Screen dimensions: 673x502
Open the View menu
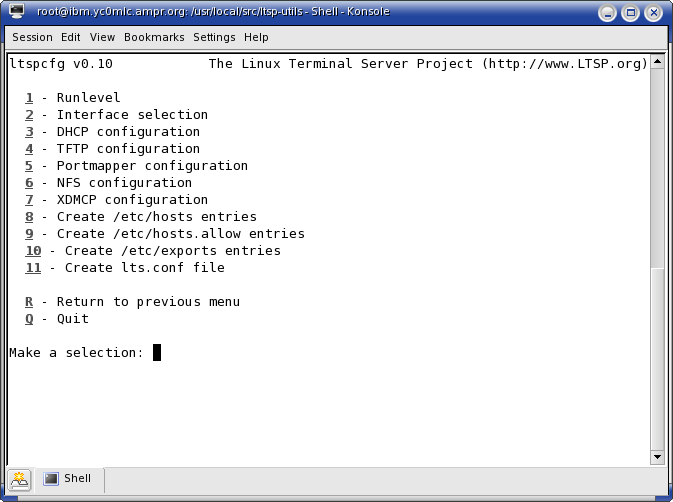[102, 37]
